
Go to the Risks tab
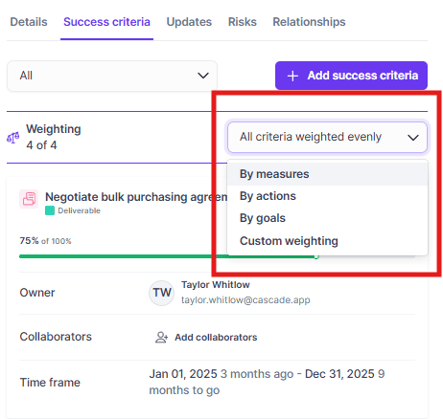click(x=242, y=22)
